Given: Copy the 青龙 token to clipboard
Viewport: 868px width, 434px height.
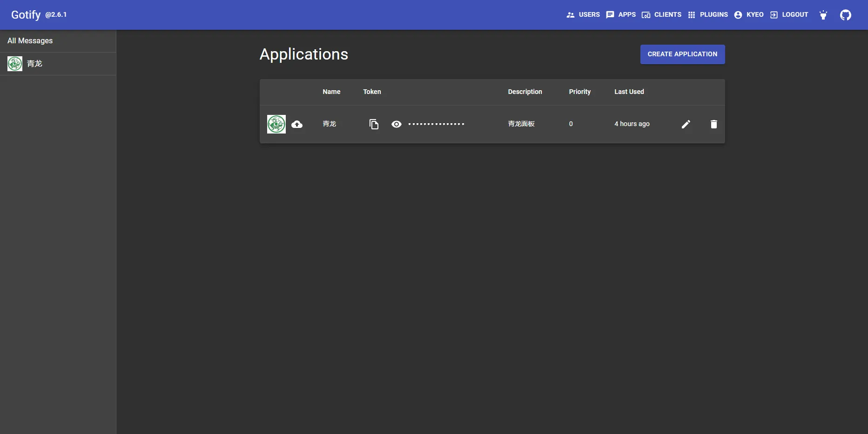Looking at the screenshot, I should pyautogui.click(x=374, y=124).
